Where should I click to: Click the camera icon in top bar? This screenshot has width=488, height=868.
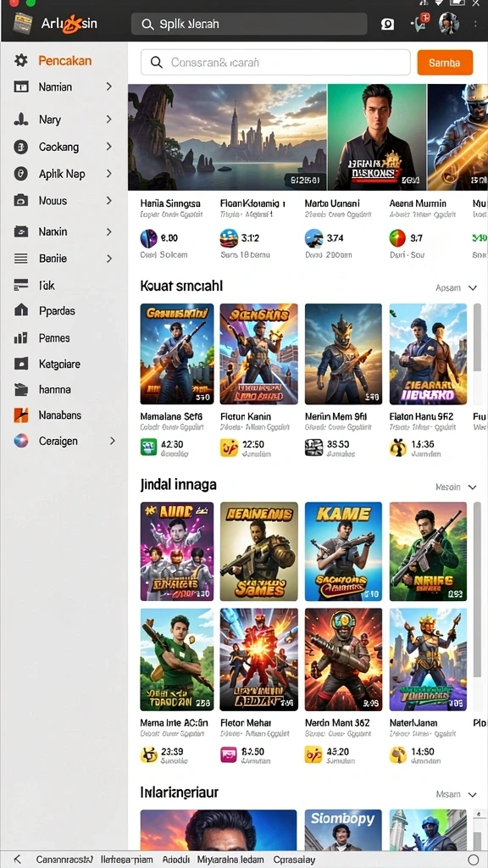(x=388, y=25)
